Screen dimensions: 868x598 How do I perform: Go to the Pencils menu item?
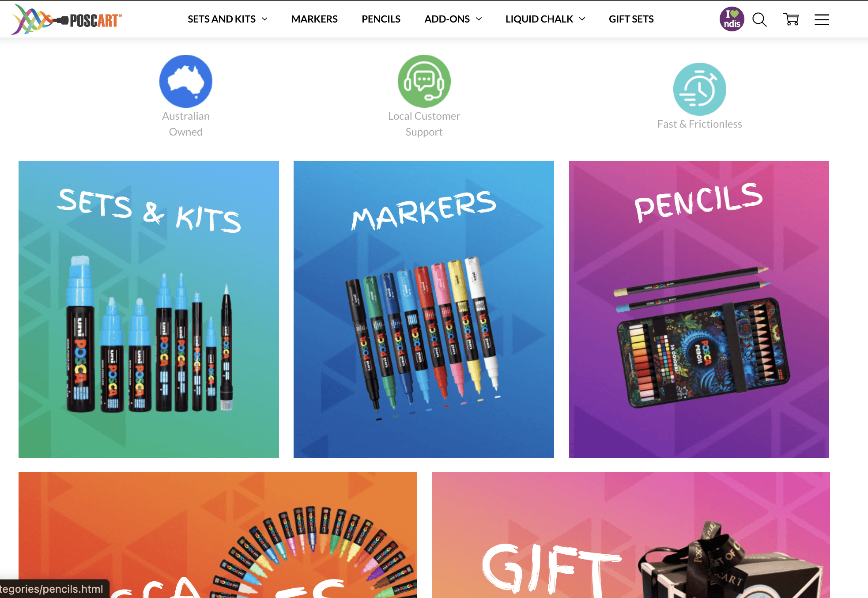381,19
